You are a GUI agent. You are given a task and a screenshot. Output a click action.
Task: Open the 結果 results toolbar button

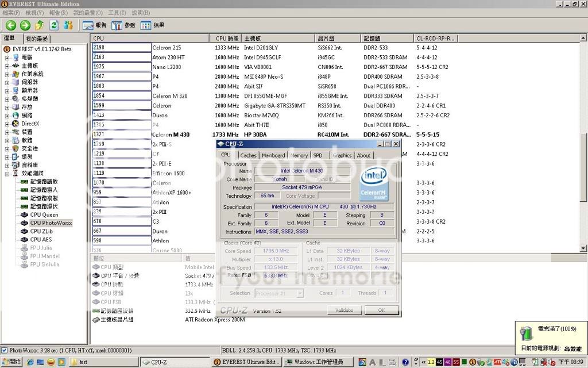tap(152, 25)
